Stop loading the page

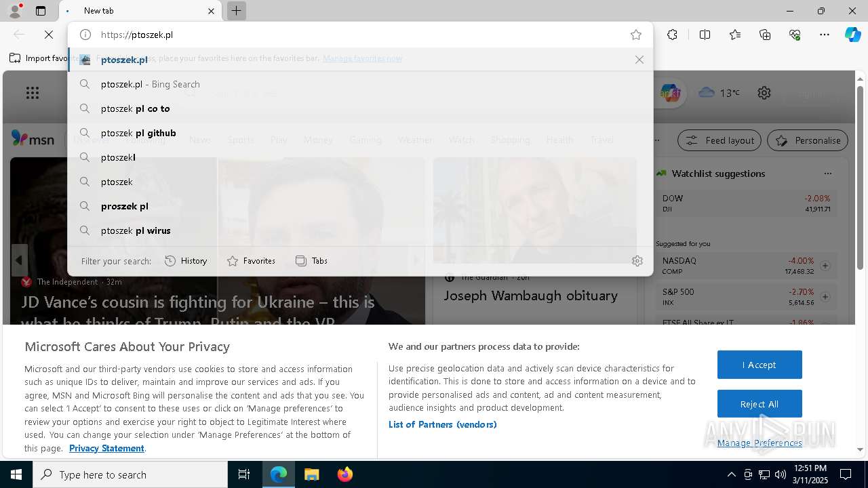48,35
